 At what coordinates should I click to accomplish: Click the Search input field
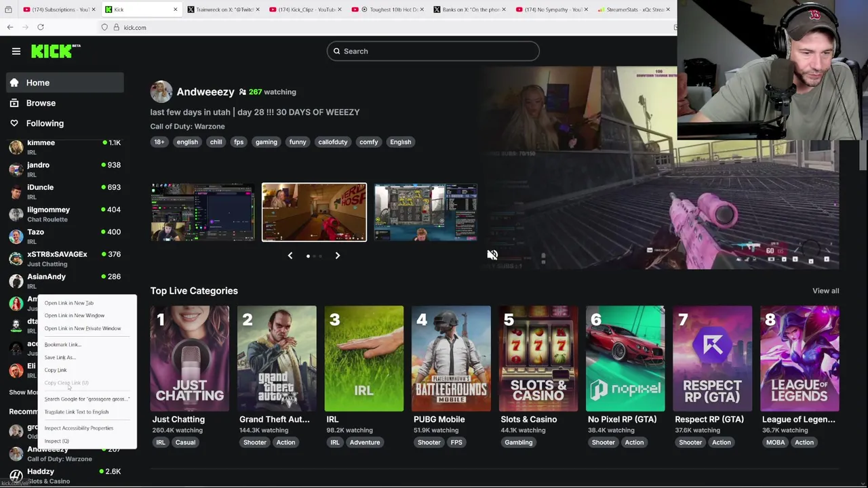point(433,52)
